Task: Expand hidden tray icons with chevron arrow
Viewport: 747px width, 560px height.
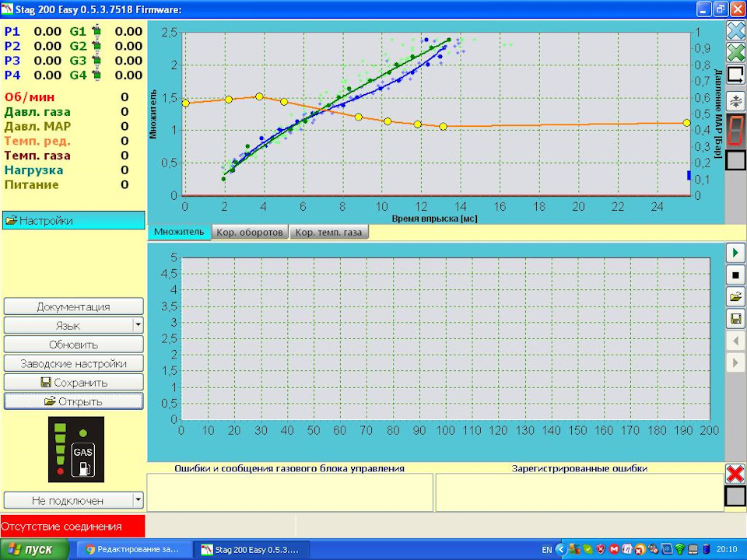Action: coord(561,550)
